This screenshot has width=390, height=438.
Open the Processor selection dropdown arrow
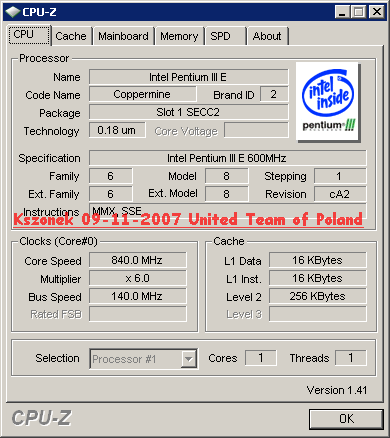(189, 359)
